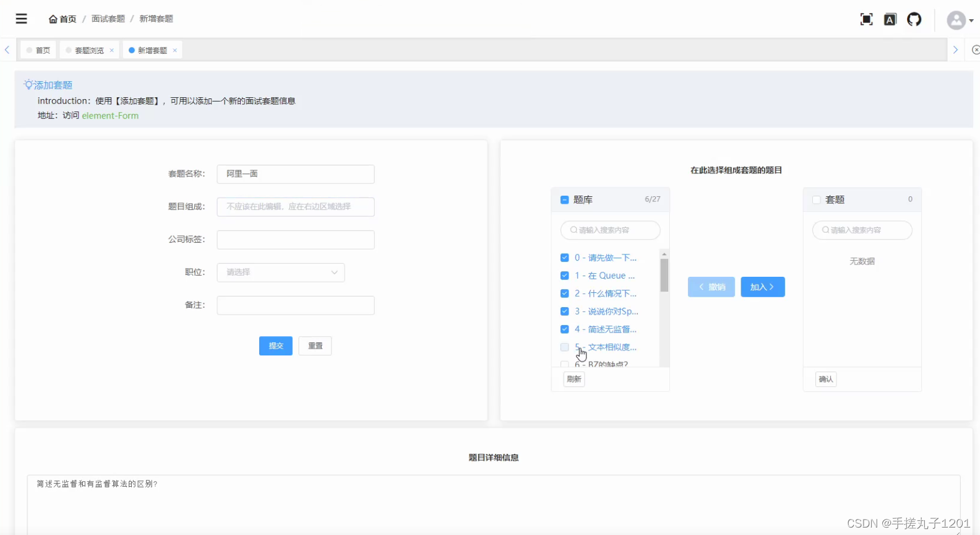Open the GitHub icon link
Viewport: 980px width, 535px height.
pos(914,19)
